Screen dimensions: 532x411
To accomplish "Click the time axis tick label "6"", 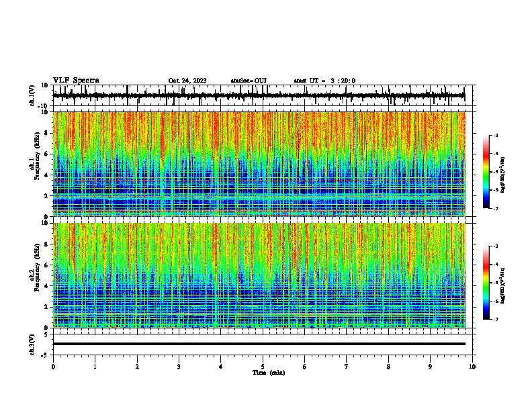I will coord(305,367).
